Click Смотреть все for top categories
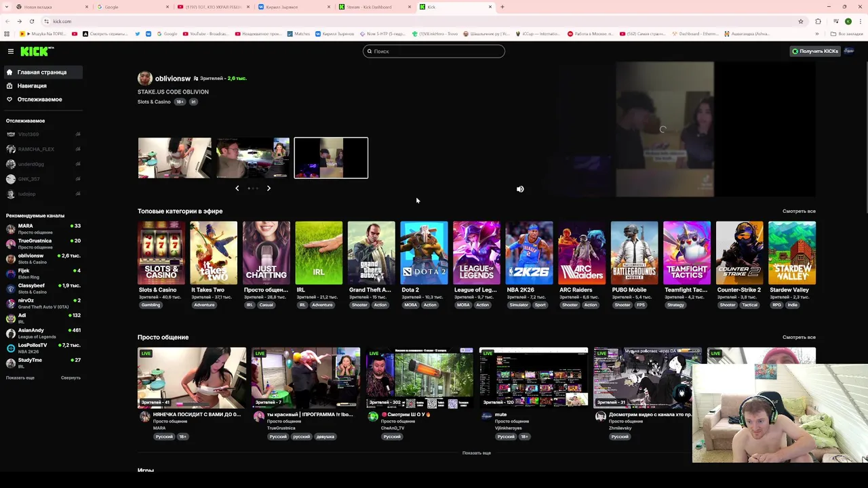This screenshot has height=488, width=868. pos(799,211)
